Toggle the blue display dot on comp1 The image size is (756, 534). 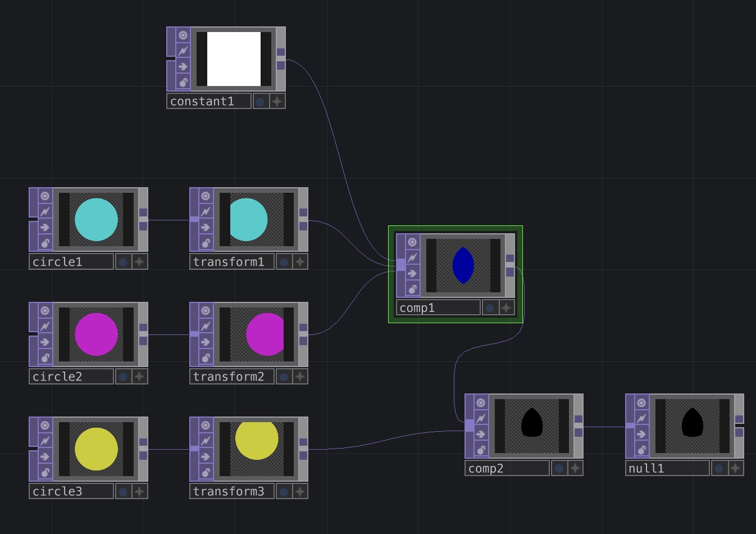pos(490,308)
